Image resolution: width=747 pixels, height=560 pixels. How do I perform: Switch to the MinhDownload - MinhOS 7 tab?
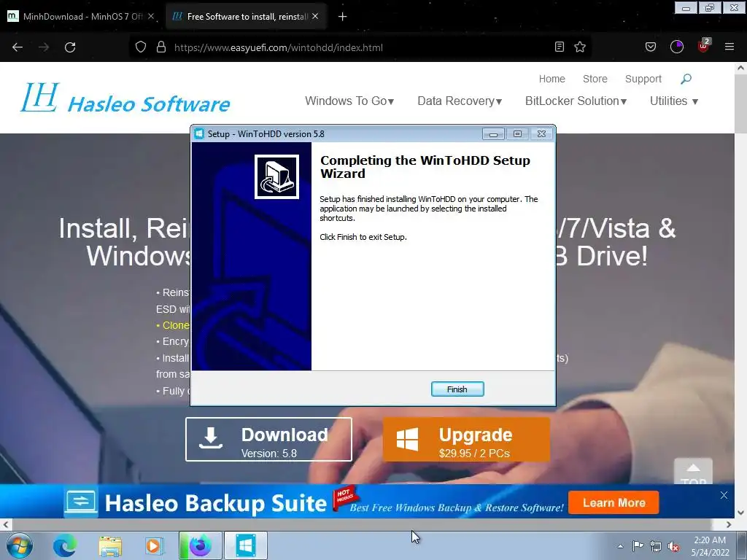tap(81, 16)
